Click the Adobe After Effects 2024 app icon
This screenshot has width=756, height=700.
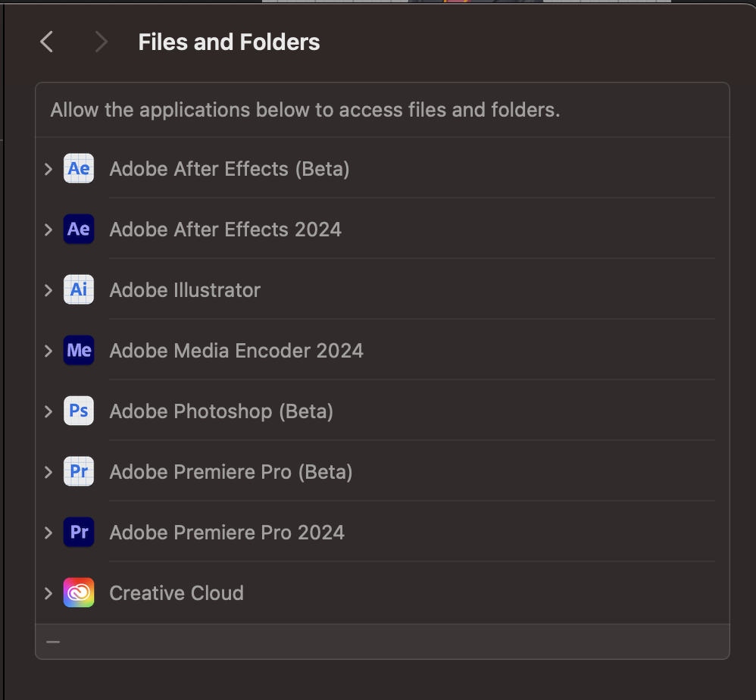pyautogui.click(x=78, y=229)
